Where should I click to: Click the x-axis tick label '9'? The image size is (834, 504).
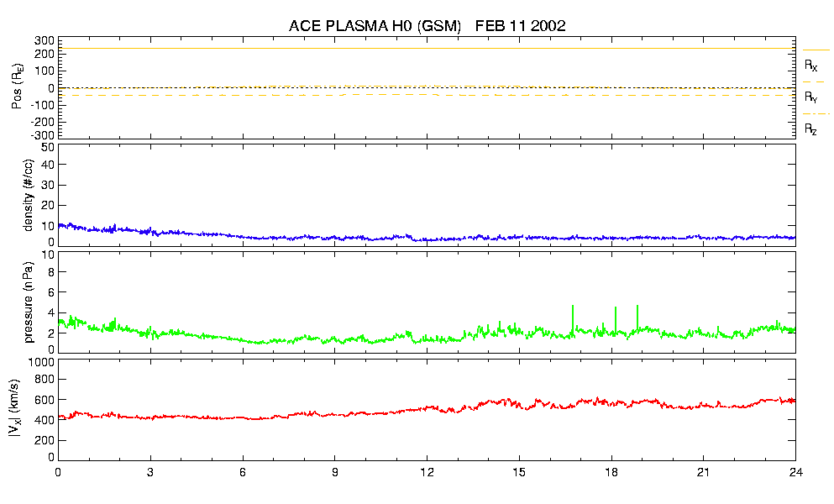click(334, 472)
